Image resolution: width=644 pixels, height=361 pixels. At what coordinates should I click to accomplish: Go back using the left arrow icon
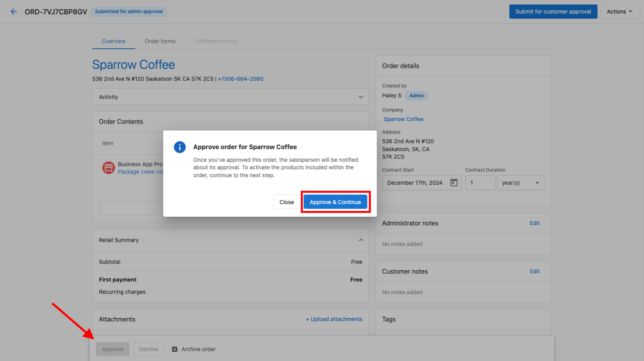tap(14, 11)
